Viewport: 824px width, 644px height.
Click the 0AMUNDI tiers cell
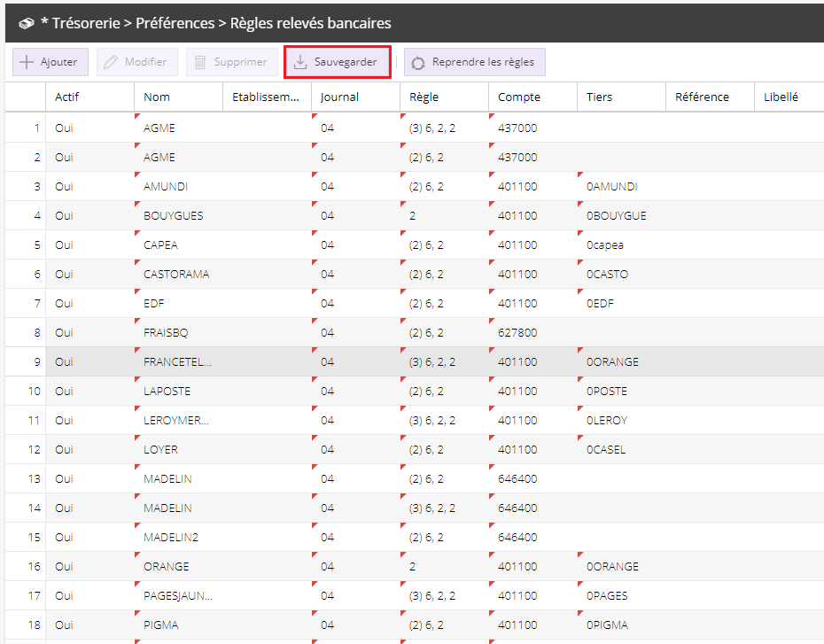622,187
